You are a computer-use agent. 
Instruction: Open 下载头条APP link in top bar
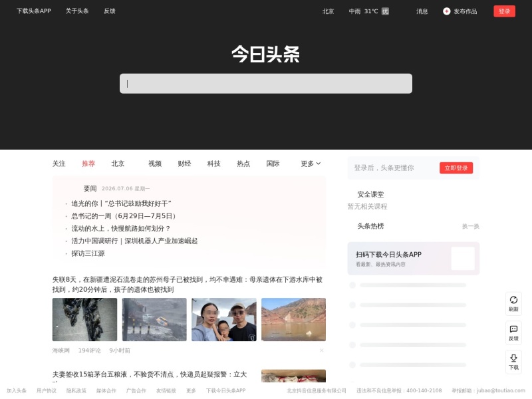coord(34,11)
